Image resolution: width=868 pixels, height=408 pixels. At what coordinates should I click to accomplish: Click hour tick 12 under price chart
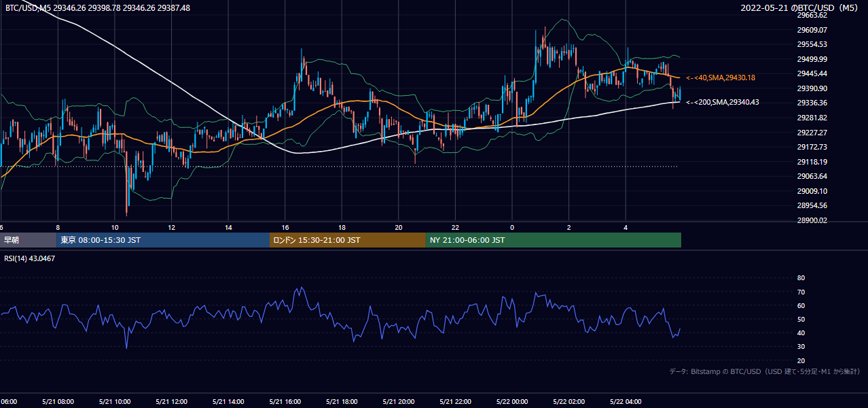(x=172, y=228)
